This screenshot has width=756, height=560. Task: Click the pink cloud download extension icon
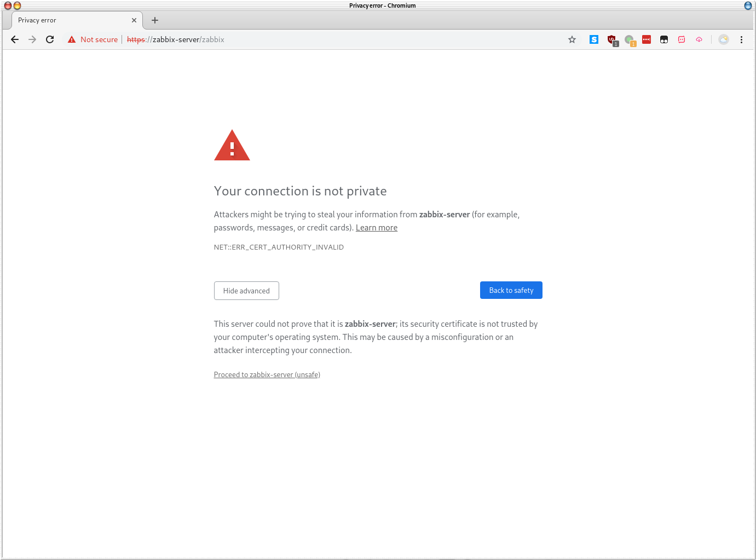tap(699, 39)
